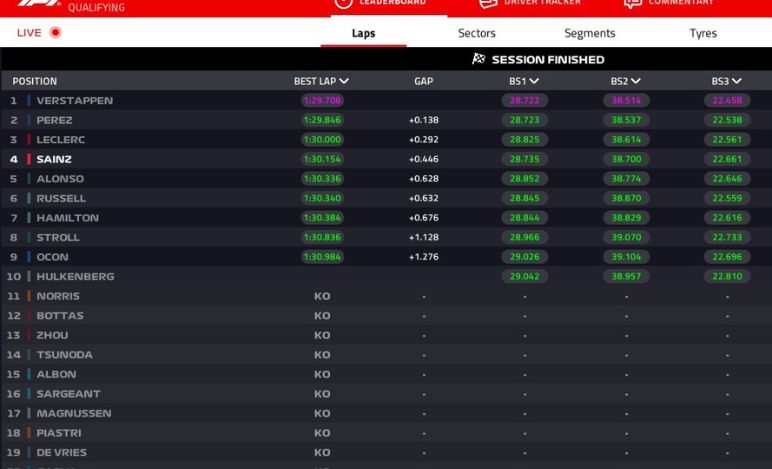Click Sainz's 28.735 BS1 time
This screenshot has width=772, height=469.
click(525, 159)
